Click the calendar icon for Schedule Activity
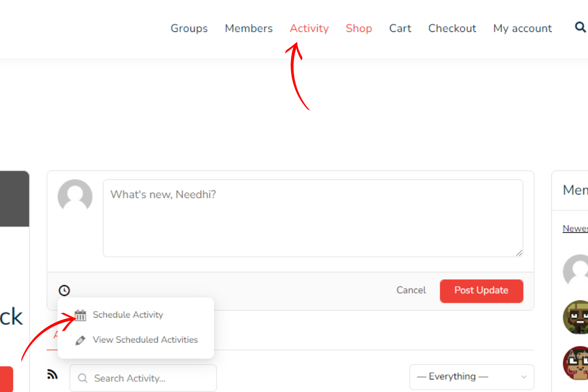 (x=80, y=315)
